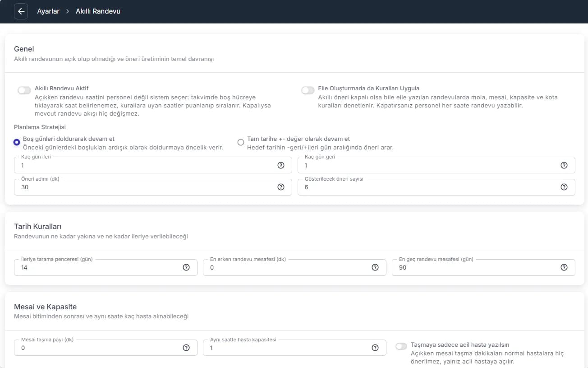Focus the Gösterilecek öneri sayısı field
Image resolution: width=588 pixels, height=368 pixels.
(436, 186)
